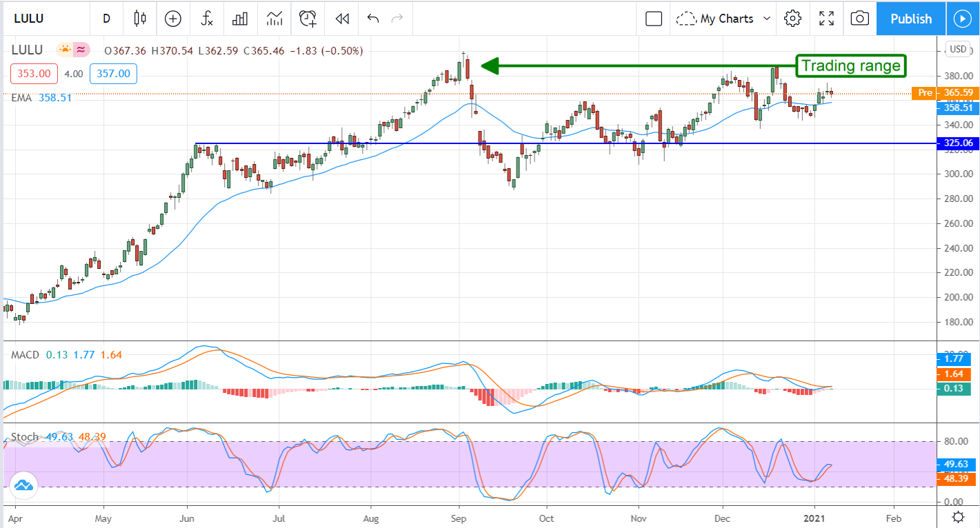Click the Compare or add symbol icon
Image resolution: width=980 pixels, height=528 pixels.
click(x=172, y=19)
